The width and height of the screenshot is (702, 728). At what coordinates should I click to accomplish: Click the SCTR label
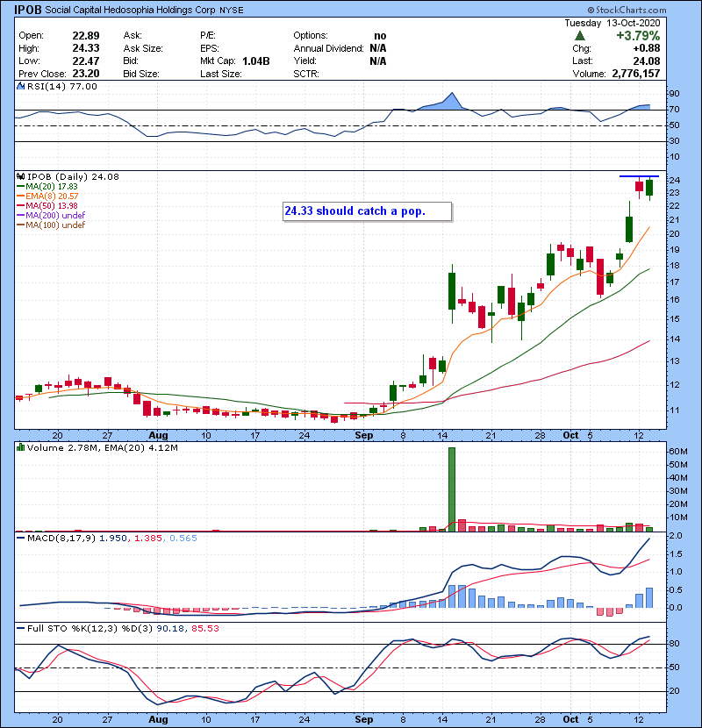coord(306,74)
